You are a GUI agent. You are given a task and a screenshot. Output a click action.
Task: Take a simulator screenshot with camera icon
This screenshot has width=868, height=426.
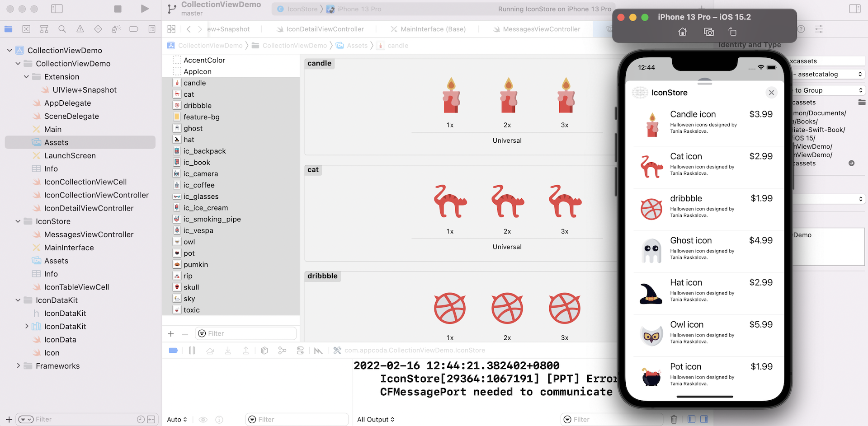709,32
